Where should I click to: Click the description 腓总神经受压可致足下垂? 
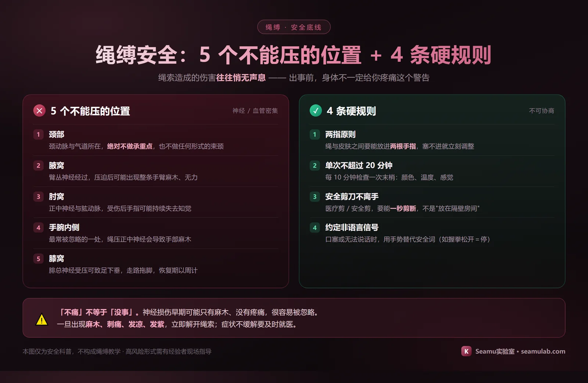(123, 271)
